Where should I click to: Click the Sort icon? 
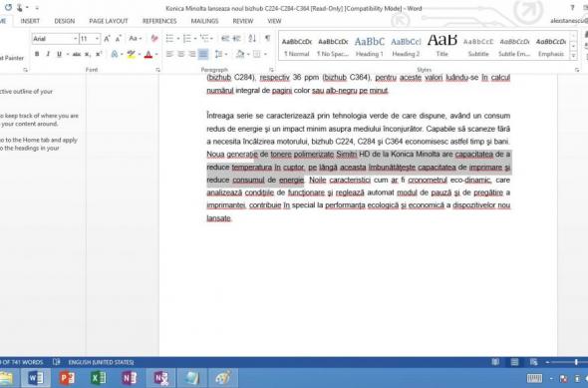tap(252, 38)
